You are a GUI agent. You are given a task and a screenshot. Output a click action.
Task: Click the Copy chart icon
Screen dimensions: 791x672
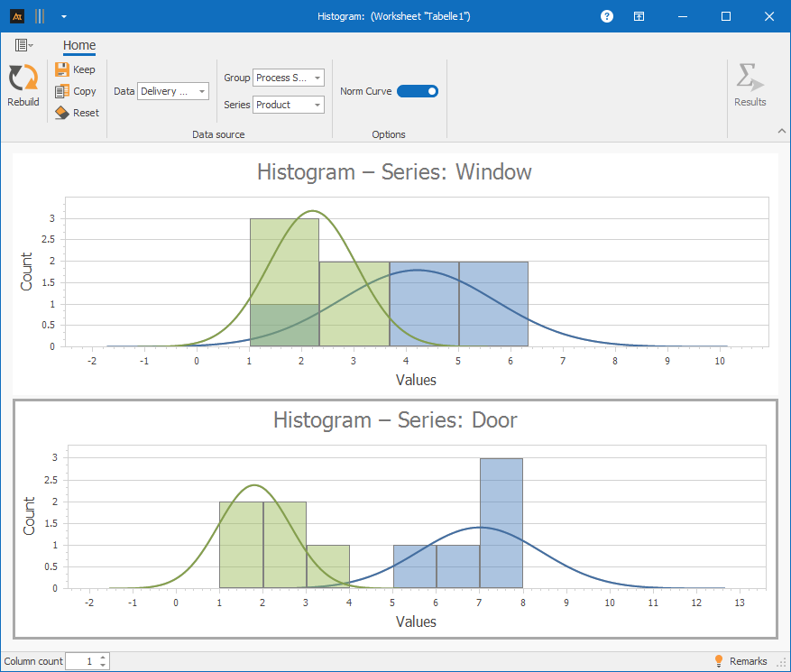[62, 91]
